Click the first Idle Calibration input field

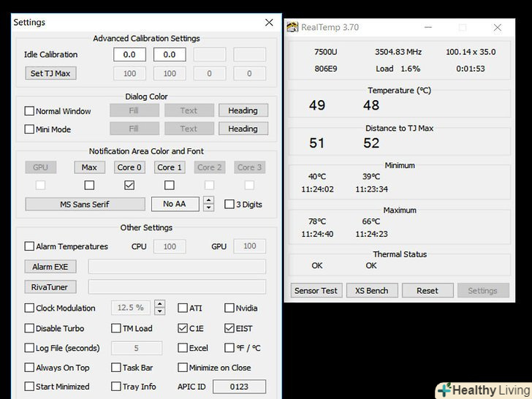[129, 55]
